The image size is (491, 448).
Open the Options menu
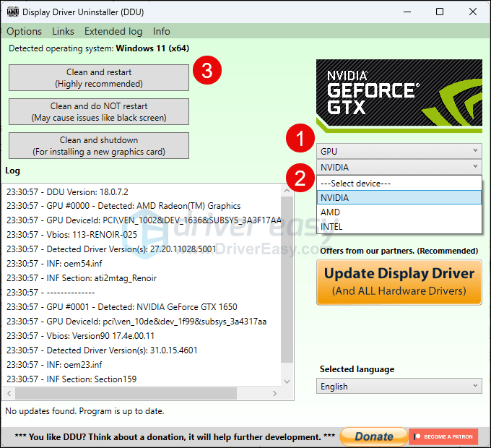[x=24, y=31]
